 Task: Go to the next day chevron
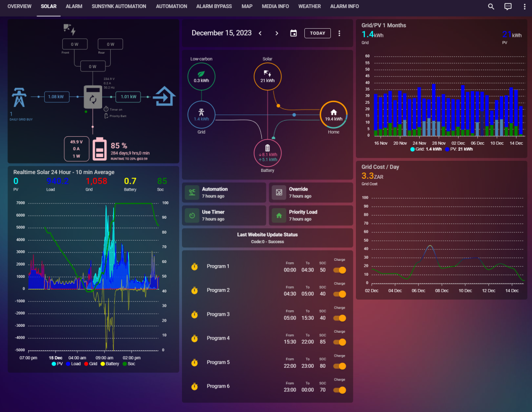[x=277, y=33]
